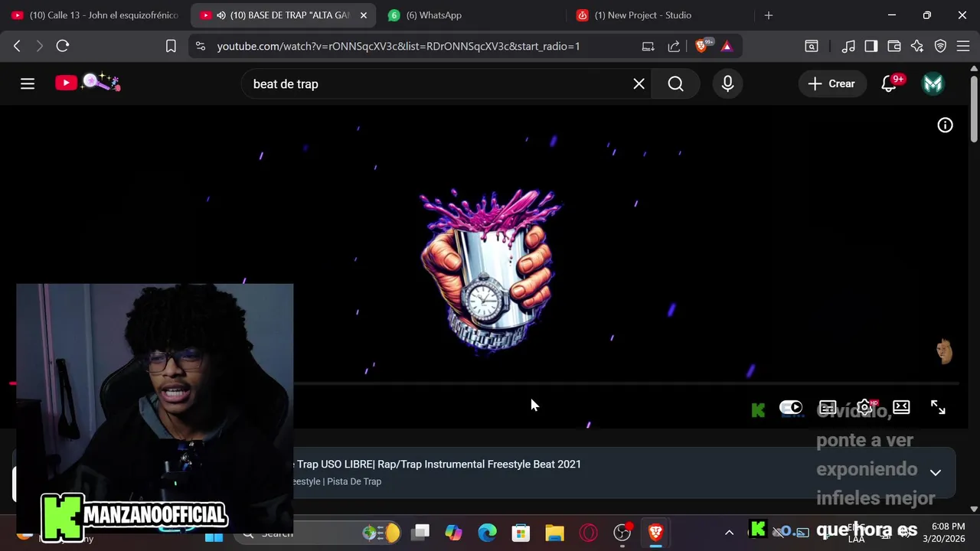Show hidden system tray icons
The width and height of the screenshot is (980, 551).
729,533
